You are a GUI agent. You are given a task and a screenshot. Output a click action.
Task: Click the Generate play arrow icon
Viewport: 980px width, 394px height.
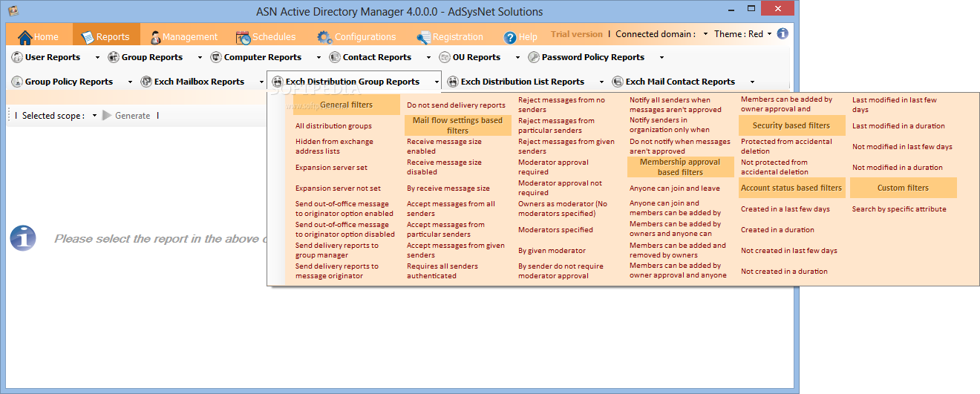click(x=108, y=116)
